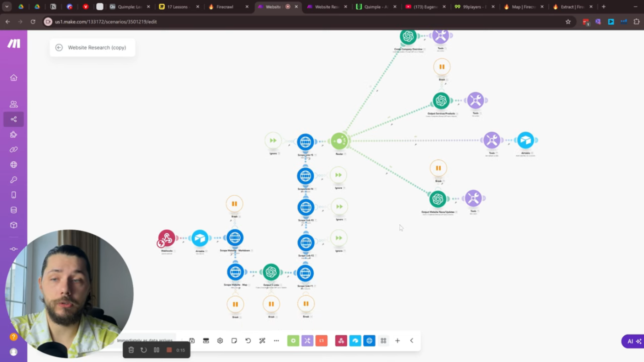Click Break handler above Scrape Website - Markdown
The image size is (644, 362).
click(x=235, y=204)
